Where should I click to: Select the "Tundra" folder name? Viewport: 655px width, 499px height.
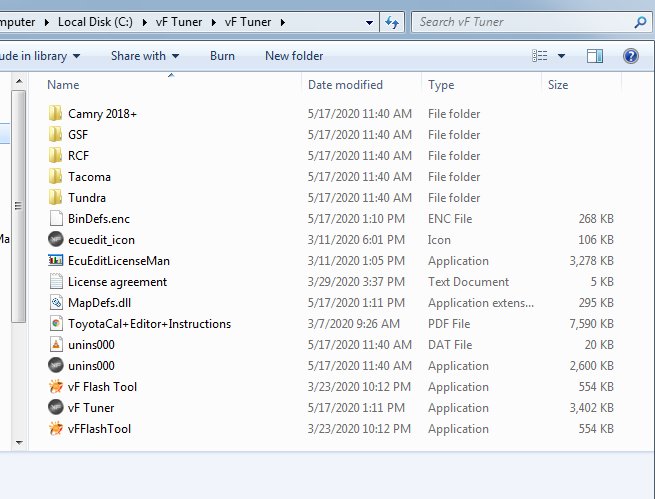pos(87,198)
